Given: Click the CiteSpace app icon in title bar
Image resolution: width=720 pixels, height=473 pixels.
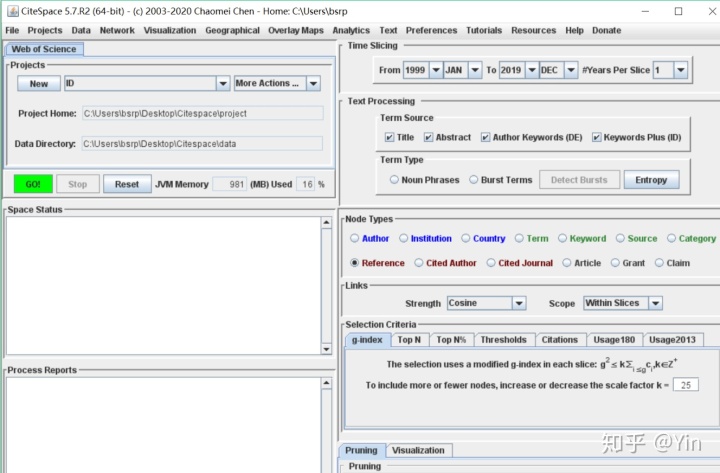Looking at the screenshot, I should coord(13,11).
